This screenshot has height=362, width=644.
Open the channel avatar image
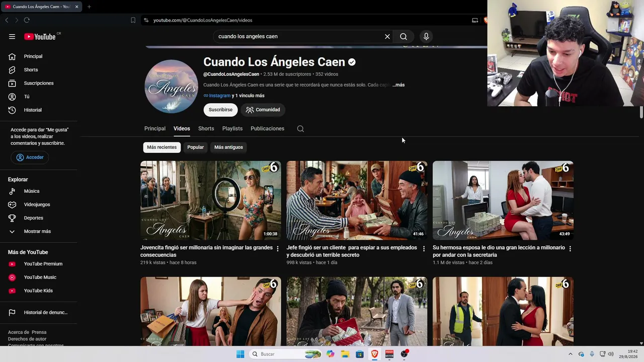tap(172, 86)
